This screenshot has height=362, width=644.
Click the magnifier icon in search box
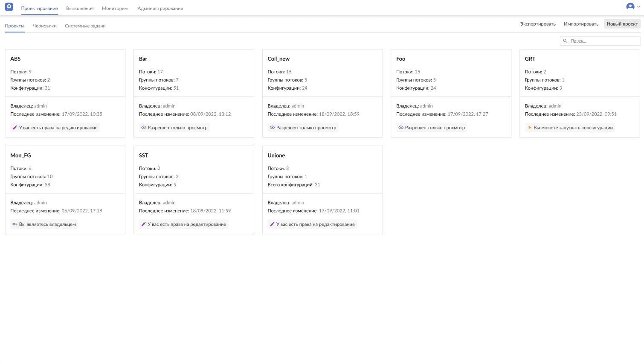pyautogui.click(x=566, y=41)
